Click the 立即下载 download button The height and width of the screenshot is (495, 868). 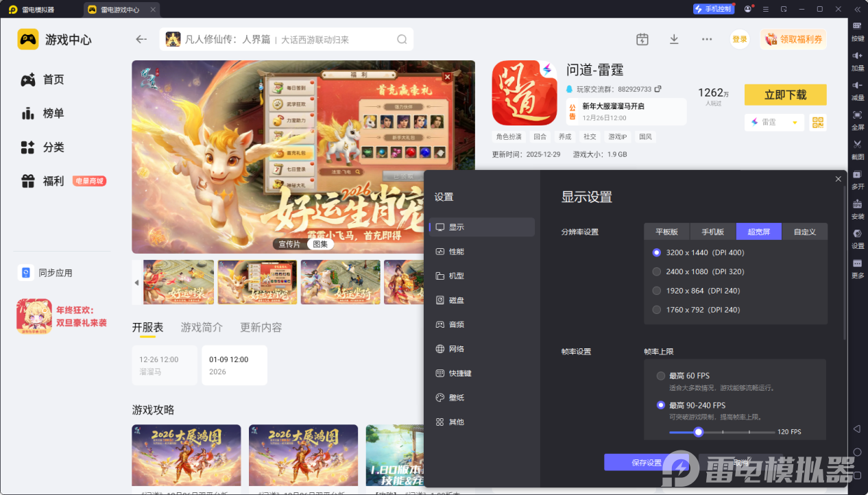tap(785, 95)
